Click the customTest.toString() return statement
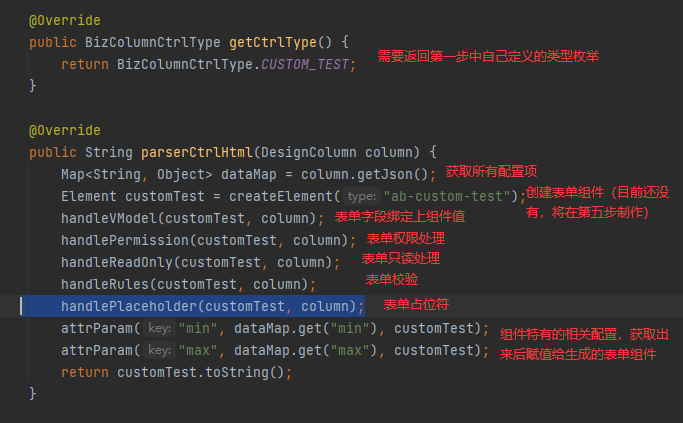The height and width of the screenshot is (423, 683). [176, 372]
